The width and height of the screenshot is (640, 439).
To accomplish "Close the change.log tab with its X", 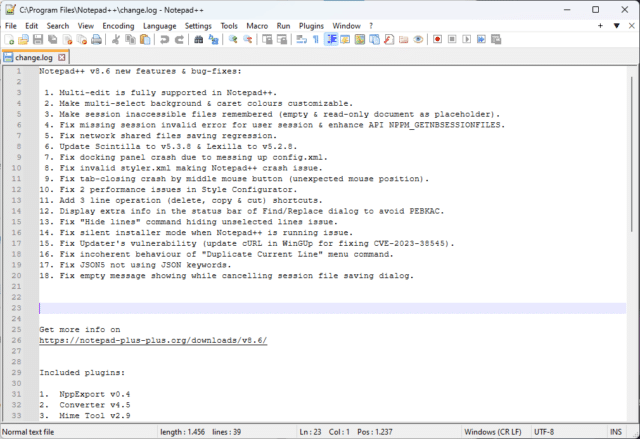I will pos(62,58).
